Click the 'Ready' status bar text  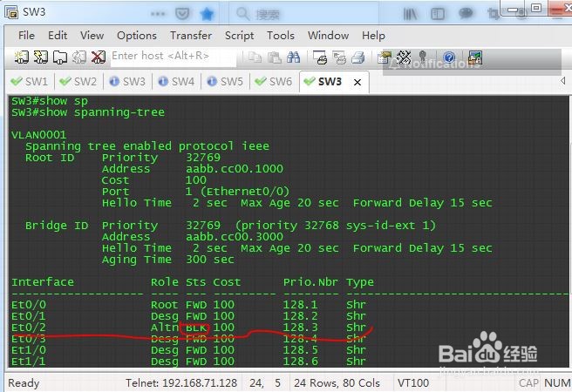pyautogui.click(x=24, y=383)
